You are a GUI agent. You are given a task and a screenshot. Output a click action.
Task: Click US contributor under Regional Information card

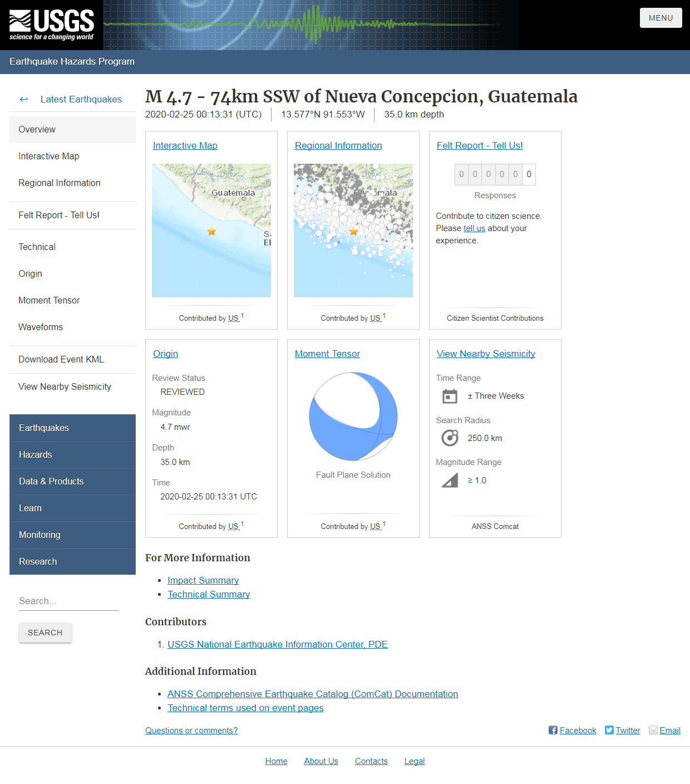376,318
